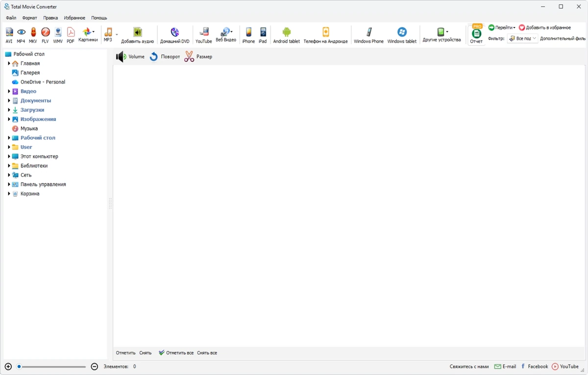Open the Помощь menu
The height and width of the screenshot is (375, 588).
[99, 18]
